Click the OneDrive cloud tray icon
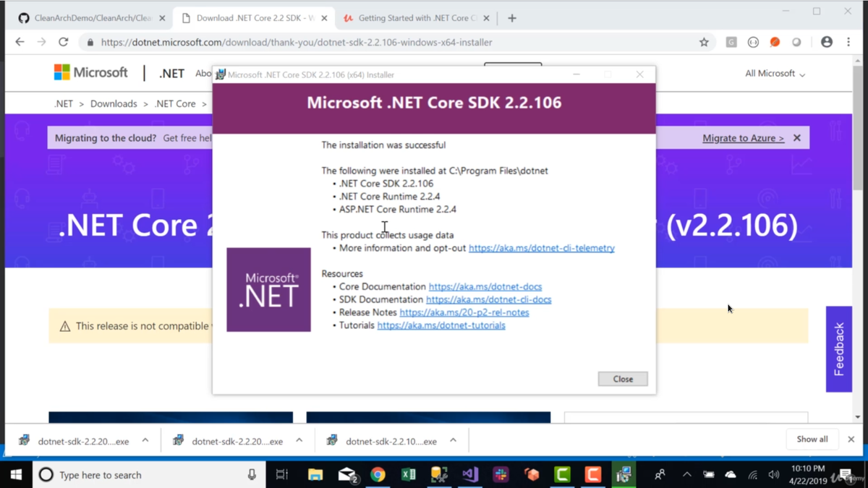 click(731, 475)
